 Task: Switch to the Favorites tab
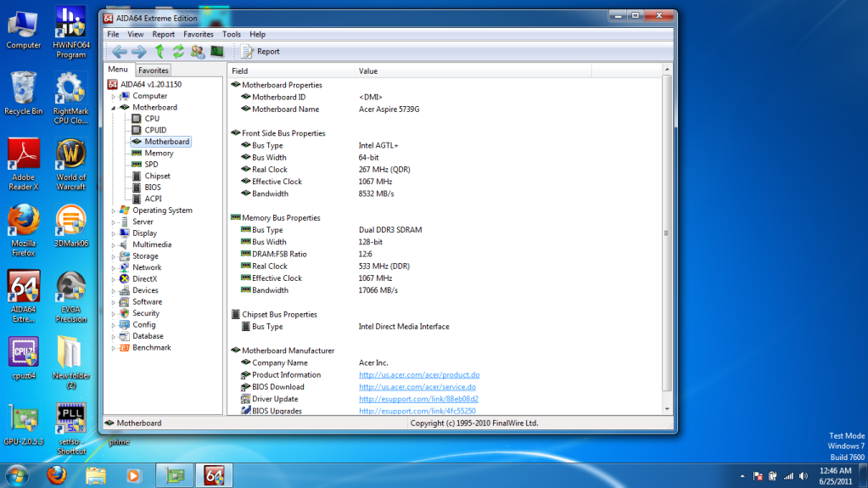154,70
